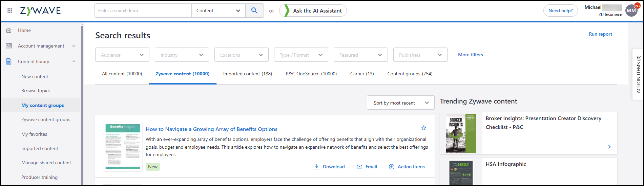Click the More filters link
The height and width of the screenshot is (186, 644).
[x=471, y=55]
